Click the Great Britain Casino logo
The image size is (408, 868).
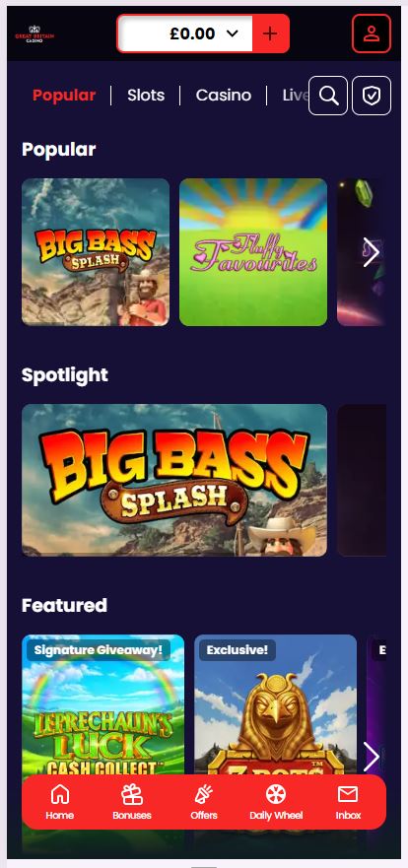[x=34, y=33]
